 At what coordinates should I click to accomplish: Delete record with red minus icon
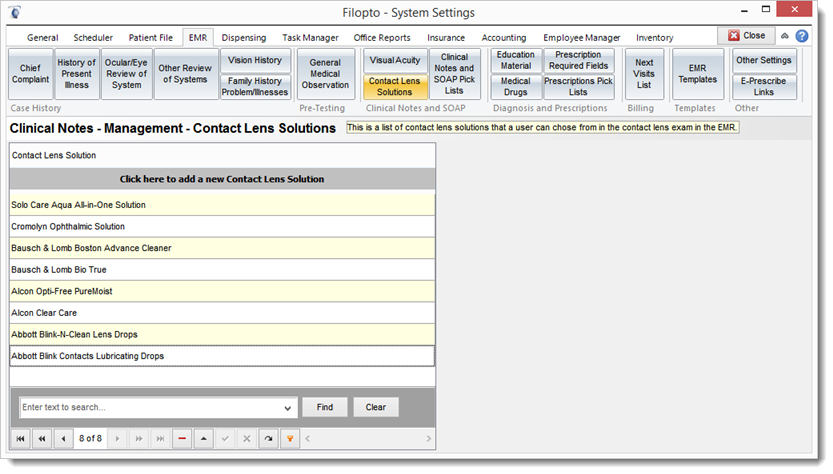(182, 438)
